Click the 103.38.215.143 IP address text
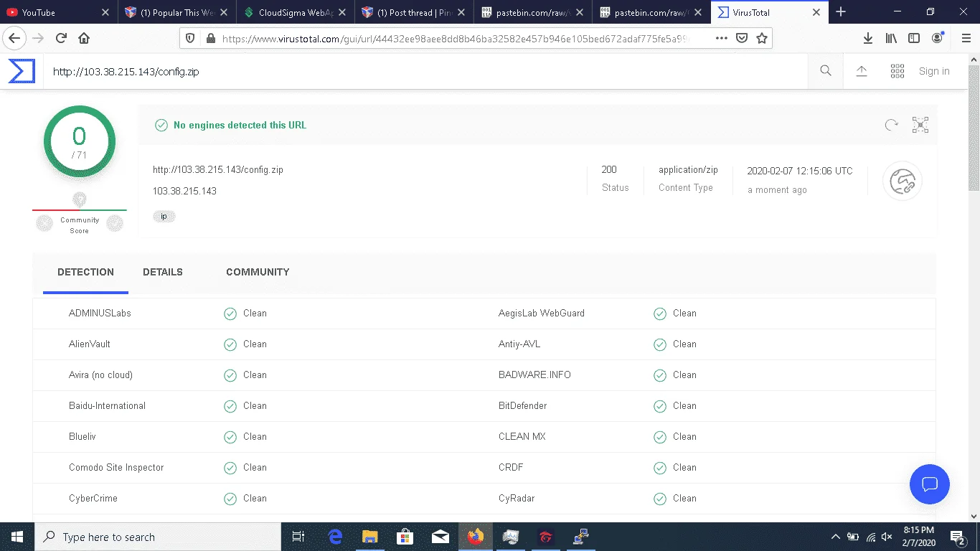Viewport: 980px width, 551px height. click(184, 191)
